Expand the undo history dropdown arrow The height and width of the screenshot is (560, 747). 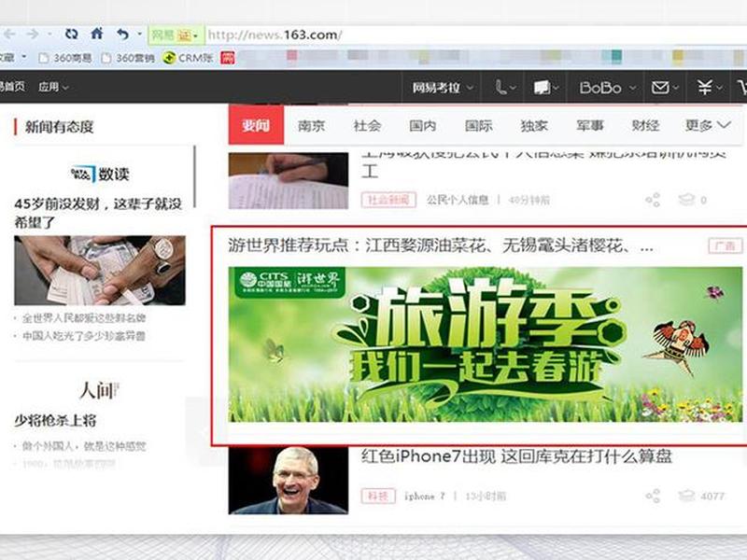pos(139,35)
